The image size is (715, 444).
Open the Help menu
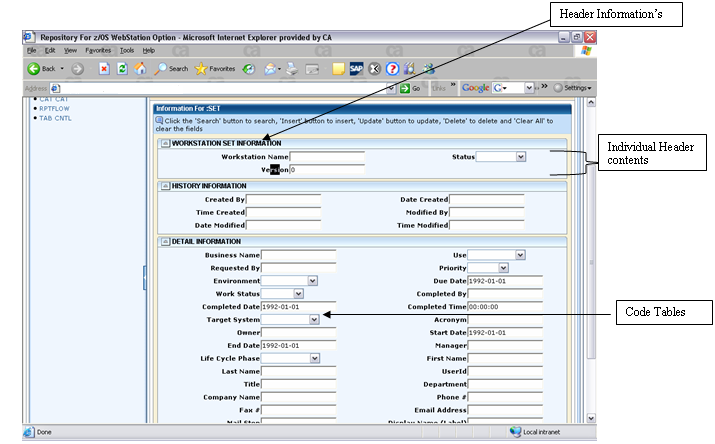click(x=149, y=51)
